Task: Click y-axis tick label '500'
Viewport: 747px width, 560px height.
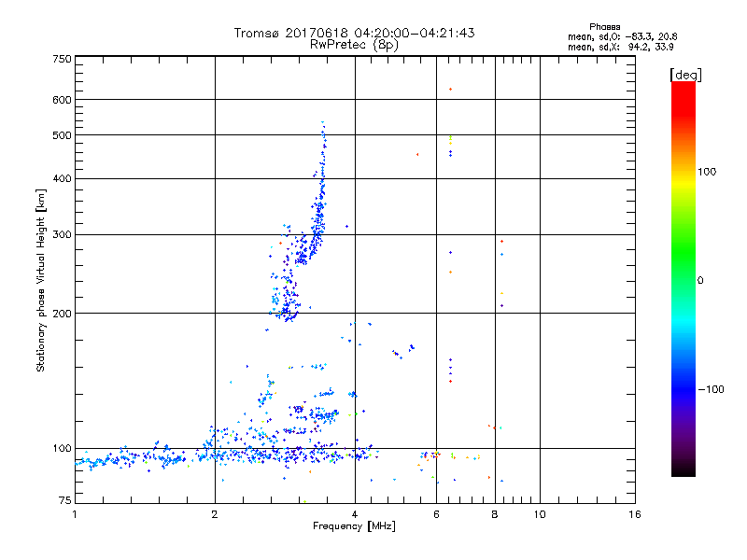Action: pyautogui.click(x=63, y=135)
